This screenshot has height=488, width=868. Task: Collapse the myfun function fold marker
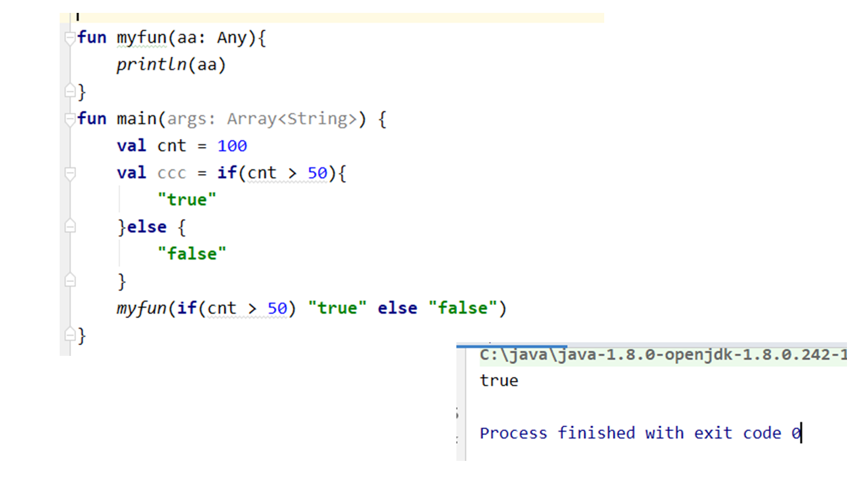pos(69,39)
